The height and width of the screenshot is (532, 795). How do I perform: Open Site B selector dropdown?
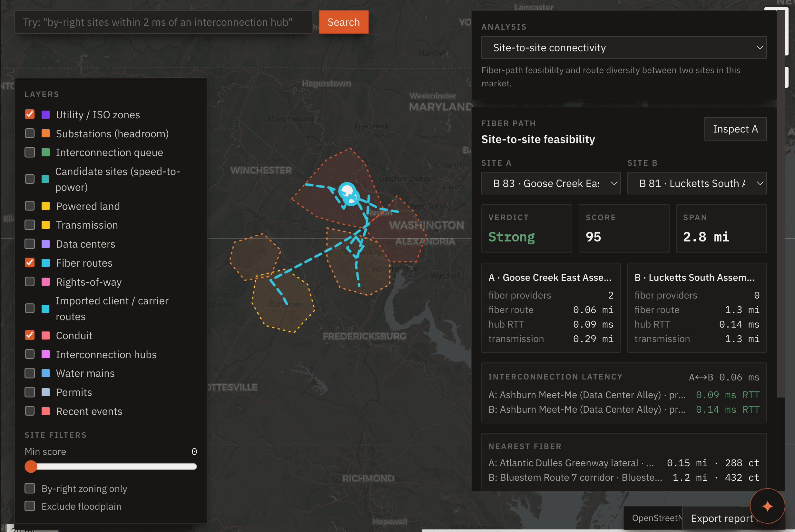click(x=697, y=183)
